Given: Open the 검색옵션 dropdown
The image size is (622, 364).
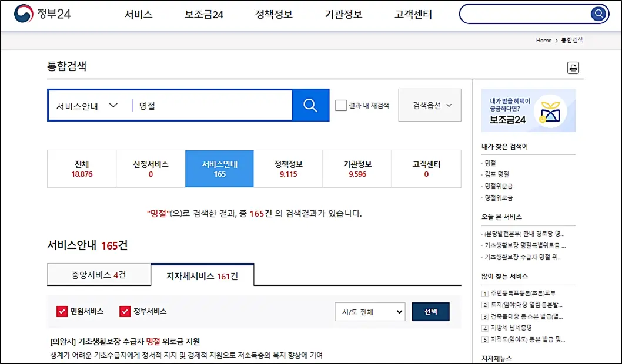Looking at the screenshot, I should pos(429,105).
